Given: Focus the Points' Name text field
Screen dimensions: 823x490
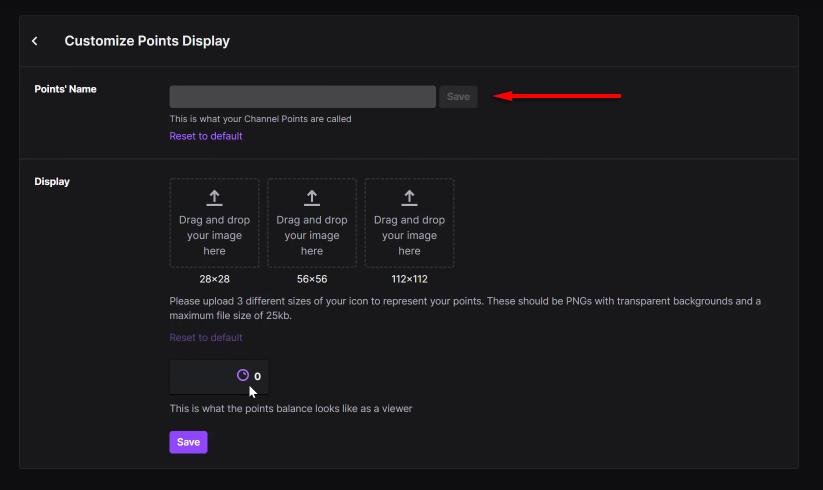Looking at the screenshot, I should 302,97.
